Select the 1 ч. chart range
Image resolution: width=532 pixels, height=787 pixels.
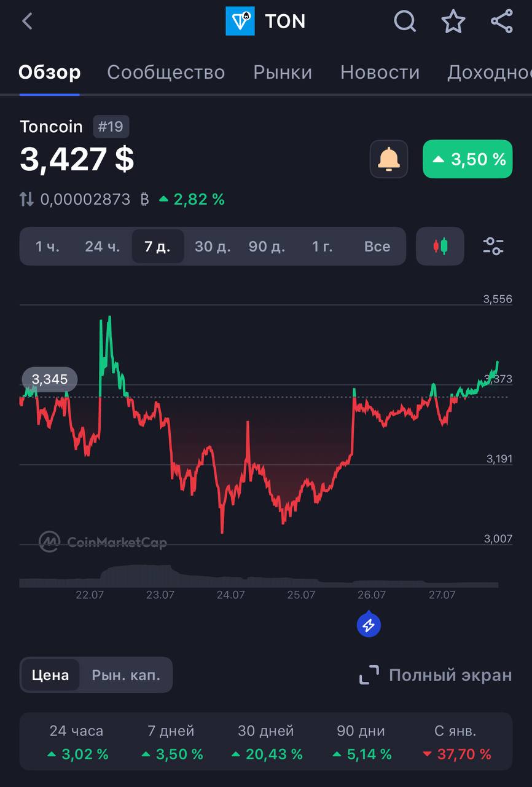pyautogui.click(x=47, y=247)
